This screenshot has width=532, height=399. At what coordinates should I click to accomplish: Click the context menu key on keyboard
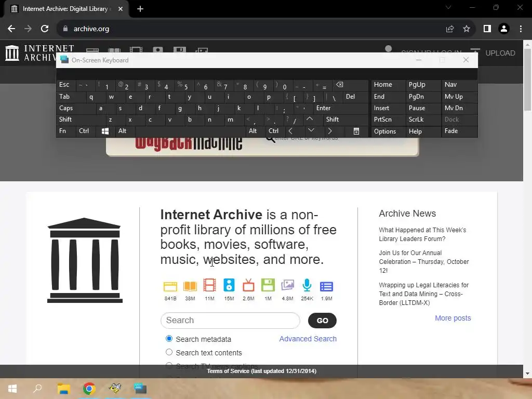tap(356, 131)
